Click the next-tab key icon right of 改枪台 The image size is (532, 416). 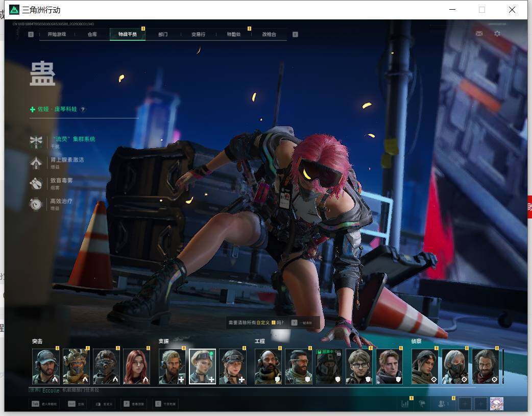[x=295, y=34]
